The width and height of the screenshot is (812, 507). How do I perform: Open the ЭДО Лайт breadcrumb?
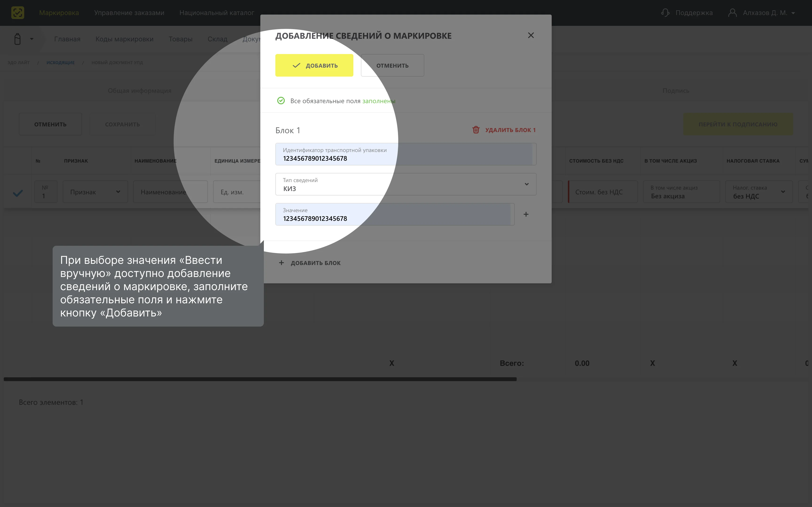[18, 62]
